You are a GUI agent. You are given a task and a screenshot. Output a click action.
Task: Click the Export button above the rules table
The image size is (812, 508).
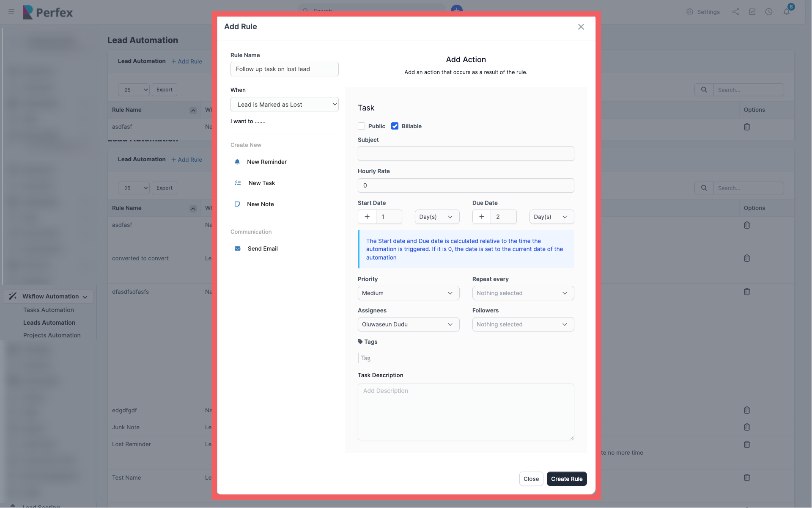(x=164, y=89)
